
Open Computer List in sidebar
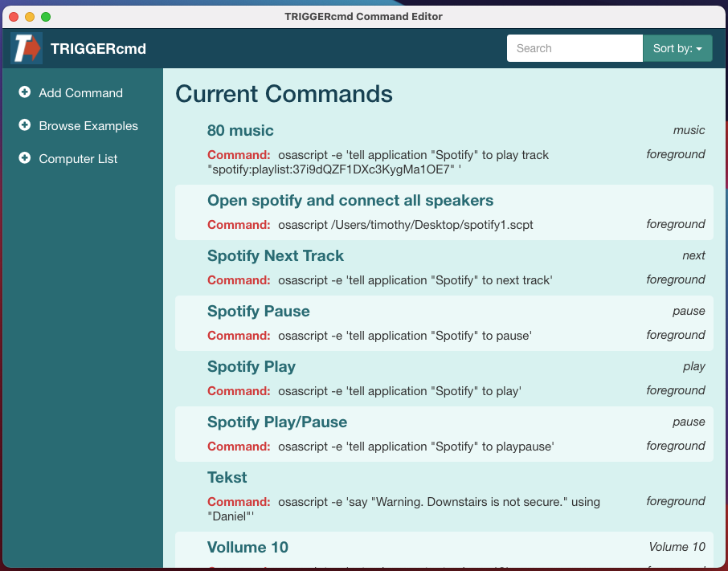(78, 159)
